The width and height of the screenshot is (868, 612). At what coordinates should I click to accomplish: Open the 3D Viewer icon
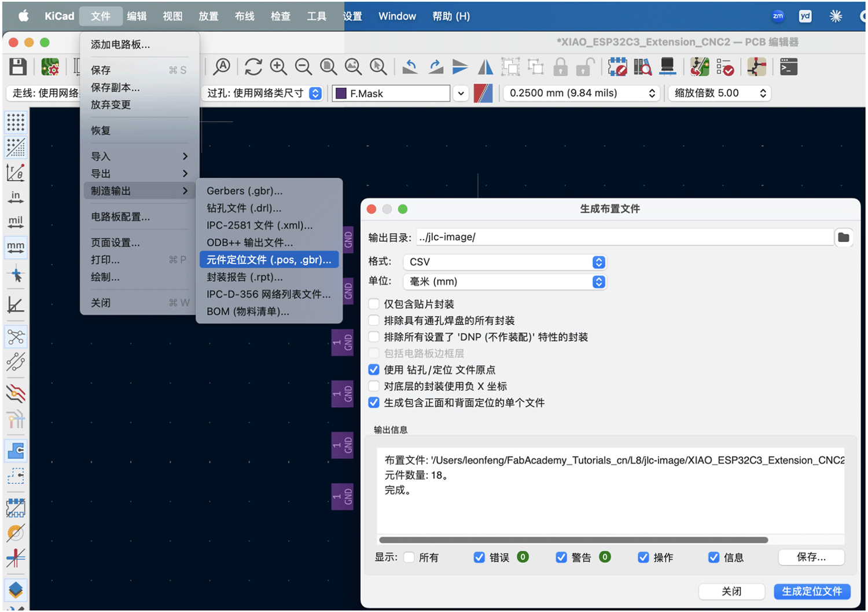coord(667,67)
